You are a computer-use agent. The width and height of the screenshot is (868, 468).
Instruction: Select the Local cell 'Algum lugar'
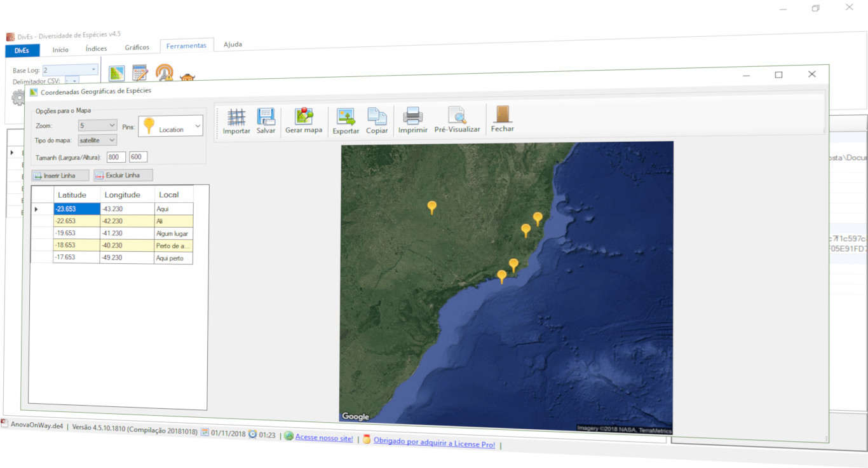click(x=173, y=233)
